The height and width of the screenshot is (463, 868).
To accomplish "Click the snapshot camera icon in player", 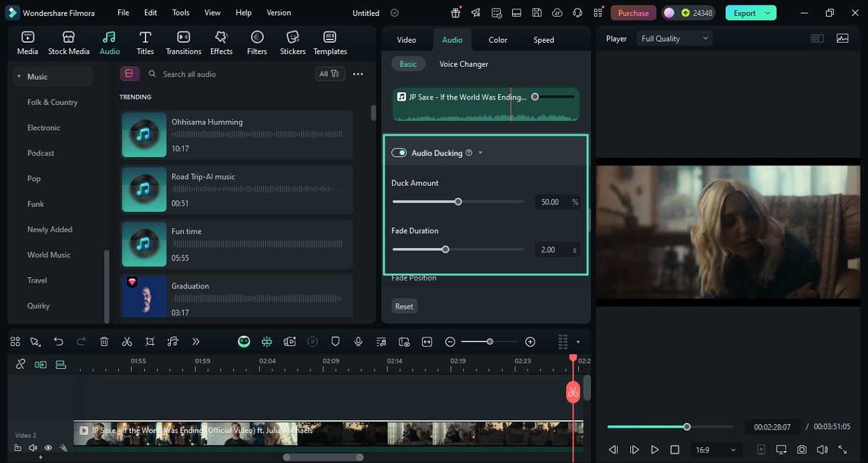I will tap(802, 450).
